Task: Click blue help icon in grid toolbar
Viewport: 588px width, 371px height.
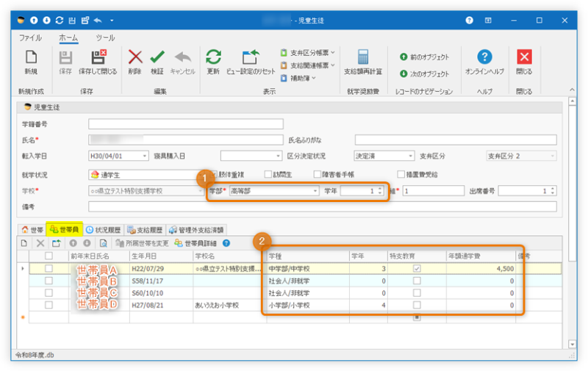Action: coord(226,243)
